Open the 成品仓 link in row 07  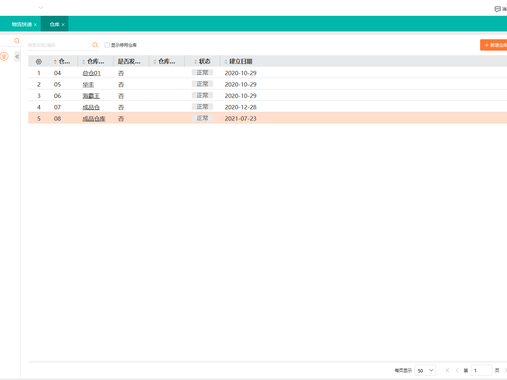pos(91,107)
